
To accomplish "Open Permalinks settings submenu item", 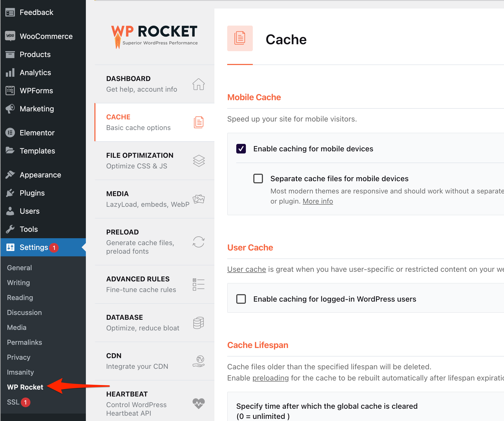I will 25,342.
